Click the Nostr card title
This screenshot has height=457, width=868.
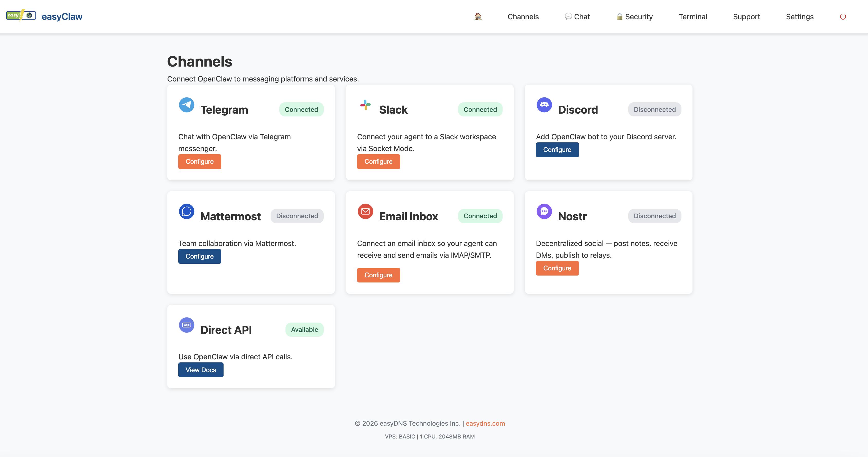coord(572,216)
